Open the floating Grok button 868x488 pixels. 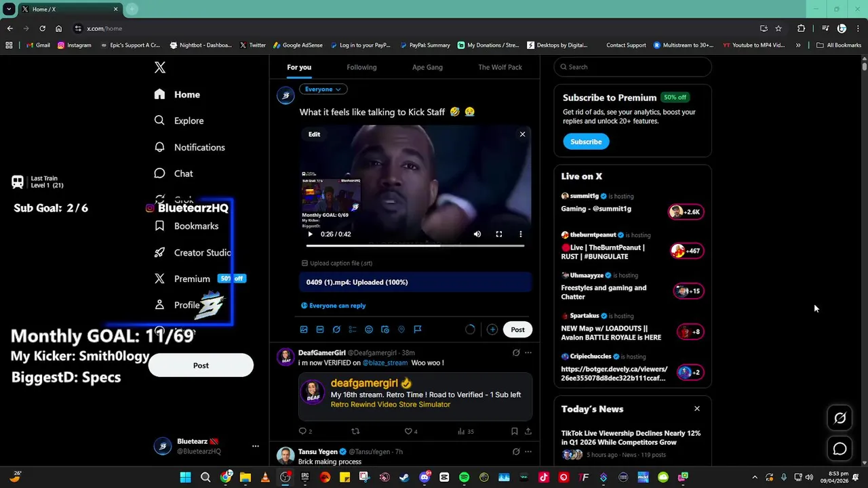[x=840, y=418]
